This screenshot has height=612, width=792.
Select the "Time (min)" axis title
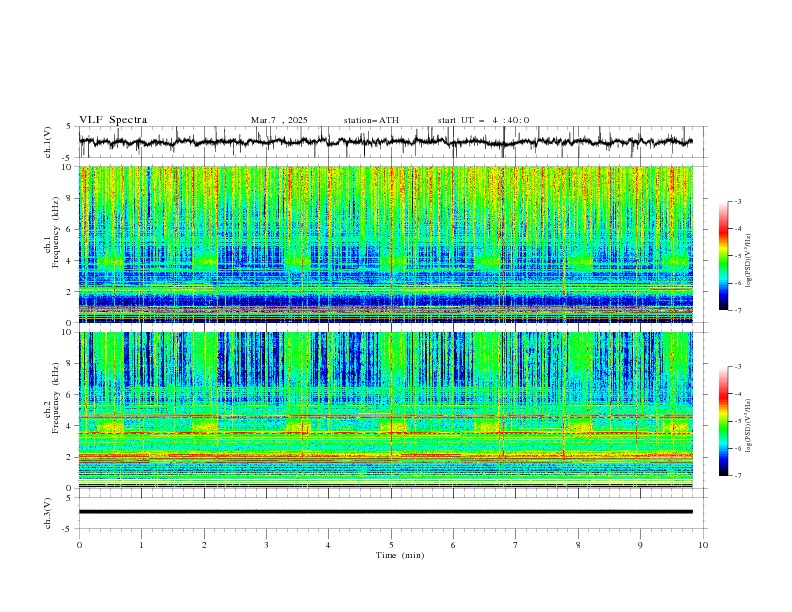pyautogui.click(x=400, y=555)
